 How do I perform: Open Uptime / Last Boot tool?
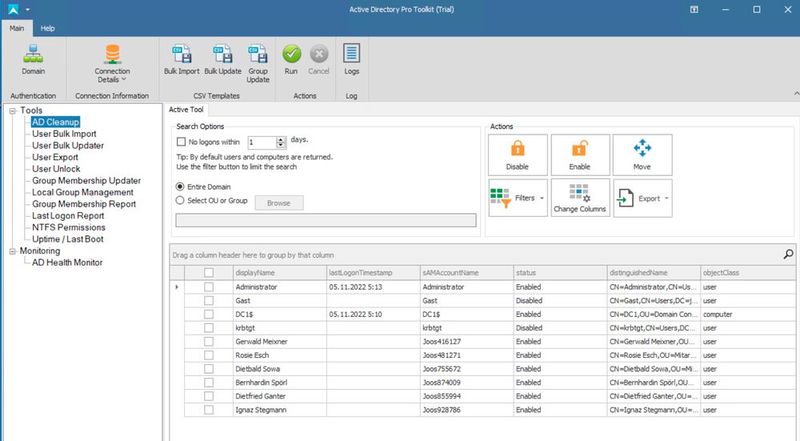tap(68, 239)
